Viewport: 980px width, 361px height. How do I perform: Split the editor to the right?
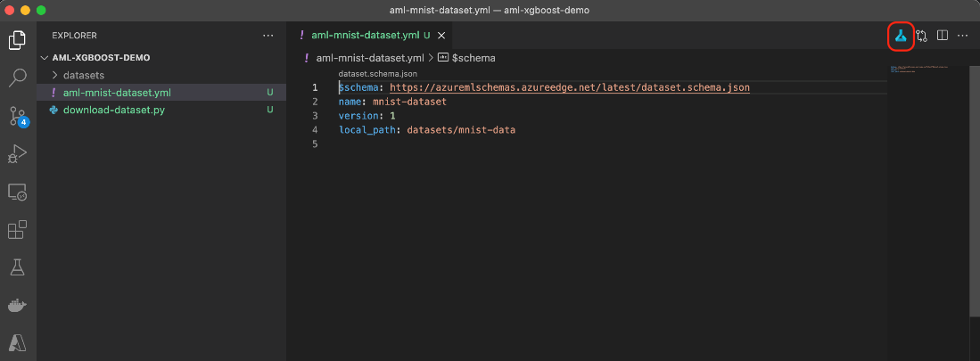(943, 36)
